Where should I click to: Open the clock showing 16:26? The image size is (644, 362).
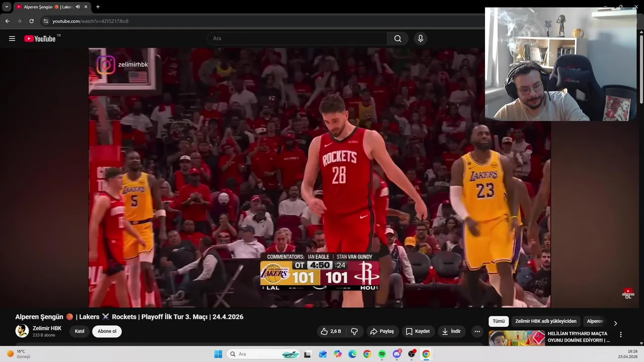628,354
